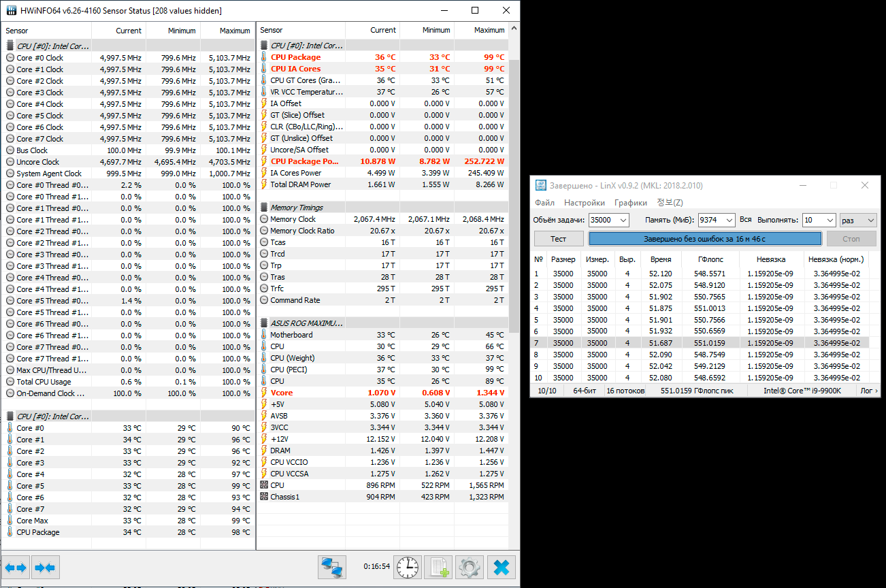Open the Графики menu in LinX

[x=631, y=203]
